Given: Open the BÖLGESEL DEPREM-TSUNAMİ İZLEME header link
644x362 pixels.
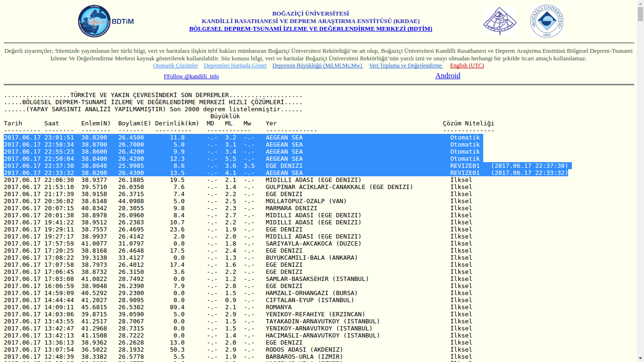Looking at the screenshot, I should (311, 29).
